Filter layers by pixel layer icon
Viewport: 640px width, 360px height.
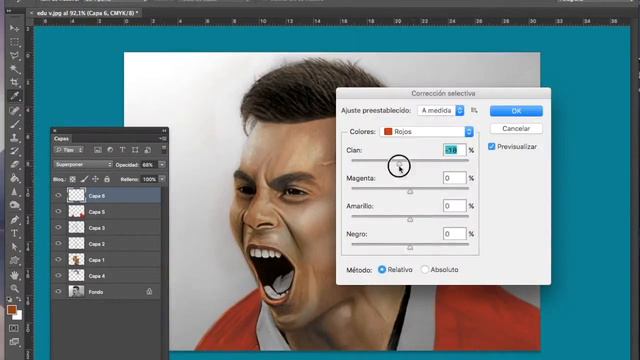98,150
